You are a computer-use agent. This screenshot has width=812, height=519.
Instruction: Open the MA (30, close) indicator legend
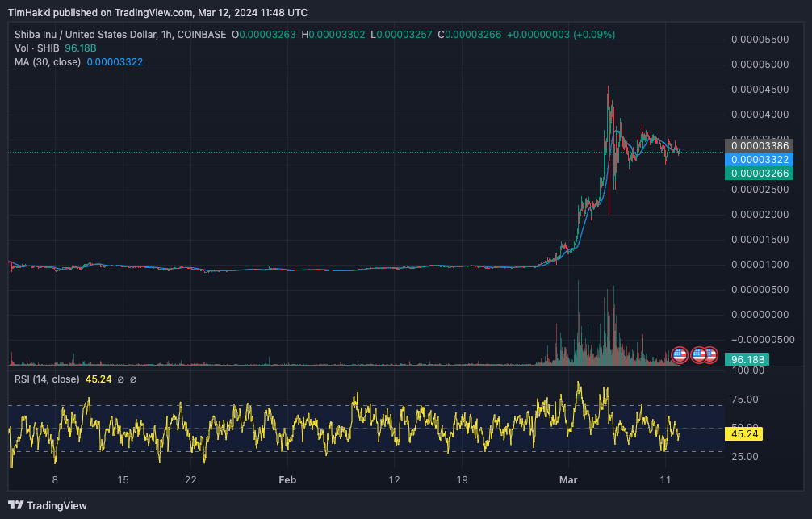[x=48, y=62]
